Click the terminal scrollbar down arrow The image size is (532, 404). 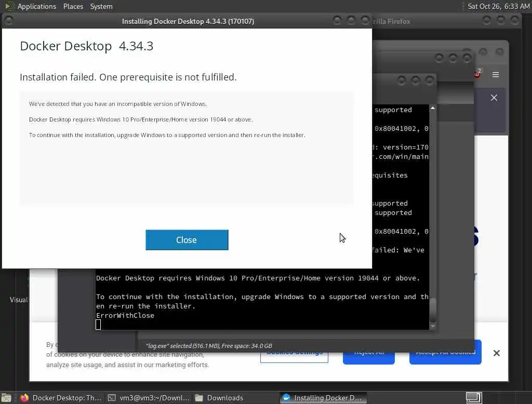[433, 326]
